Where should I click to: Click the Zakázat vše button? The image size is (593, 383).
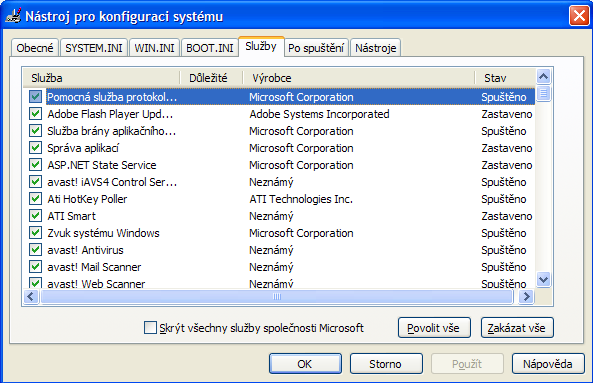point(517,328)
